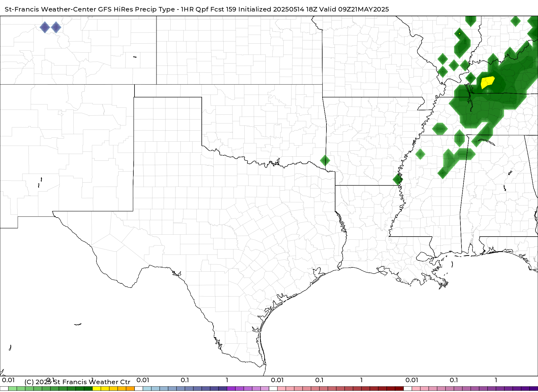Click the large yellow precipitation patch in Kentucky
This screenshot has height=392, width=538.
click(488, 82)
